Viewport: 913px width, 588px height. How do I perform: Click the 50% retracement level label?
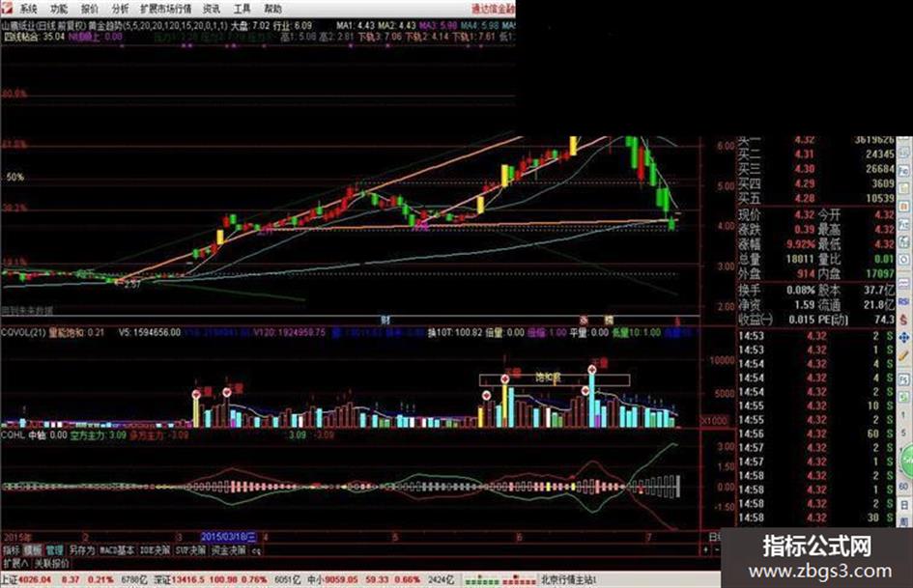click(x=15, y=177)
